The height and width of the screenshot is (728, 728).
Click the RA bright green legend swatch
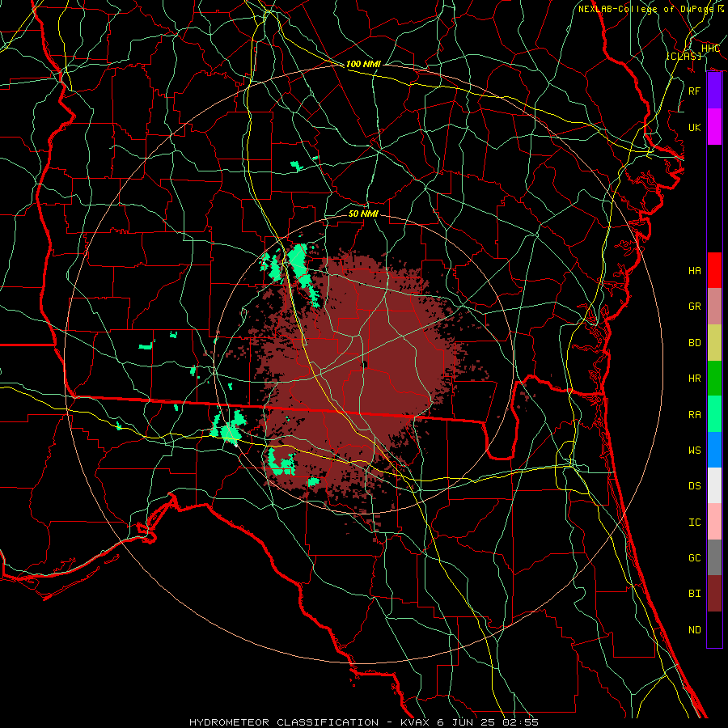tap(714, 414)
